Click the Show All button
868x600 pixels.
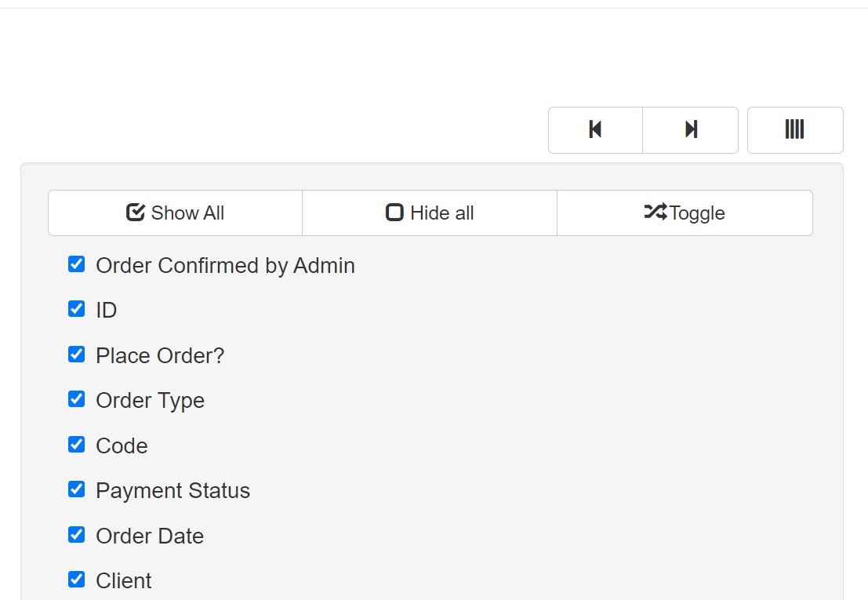tap(175, 213)
